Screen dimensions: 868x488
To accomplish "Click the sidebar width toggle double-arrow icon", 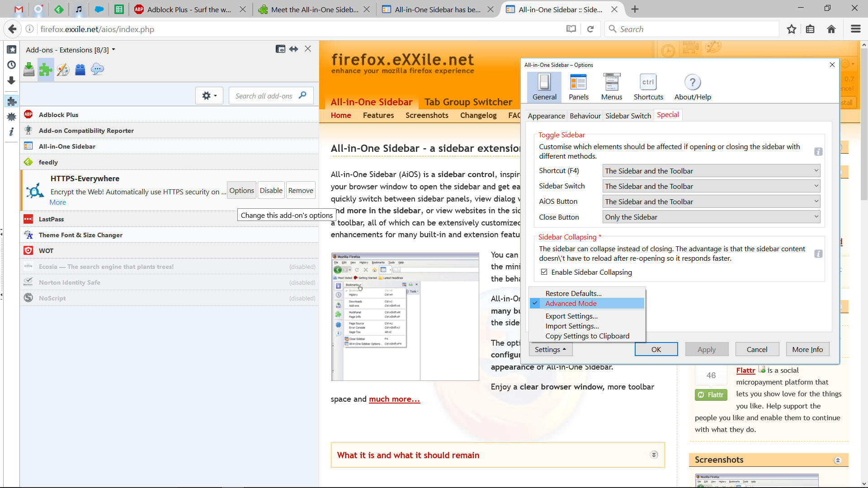I will (x=294, y=49).
